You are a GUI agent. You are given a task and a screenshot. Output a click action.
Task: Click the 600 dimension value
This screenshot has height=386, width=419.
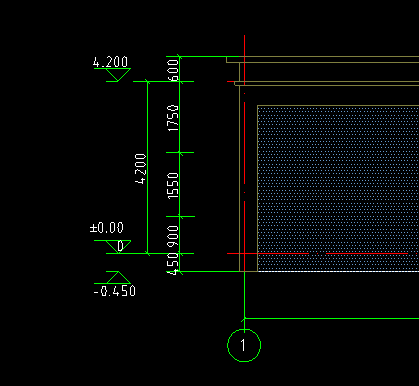(x=173, y=70)
